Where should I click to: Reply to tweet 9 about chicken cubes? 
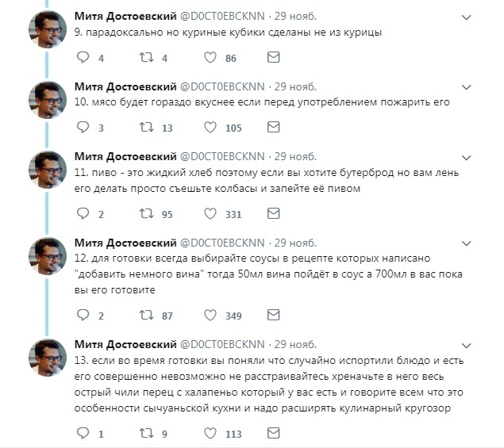coord(83,58)
